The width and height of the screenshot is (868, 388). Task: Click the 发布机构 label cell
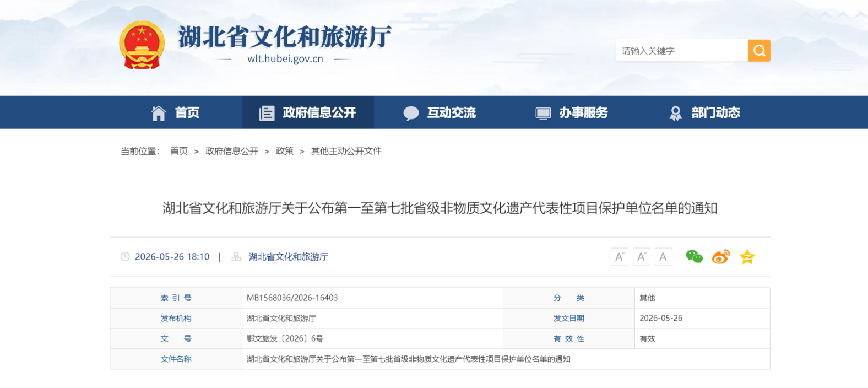[x=176, y=319]
